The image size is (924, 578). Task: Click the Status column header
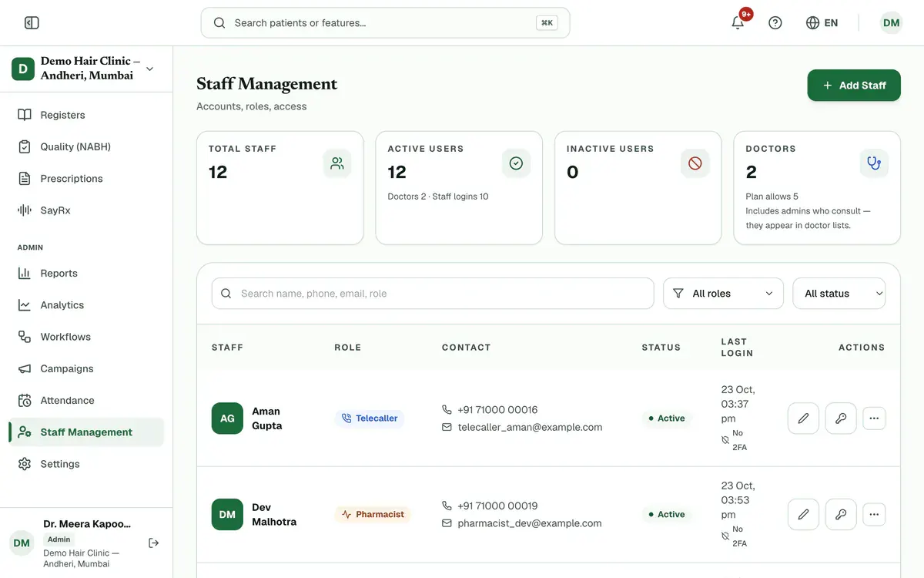[661, 348]
